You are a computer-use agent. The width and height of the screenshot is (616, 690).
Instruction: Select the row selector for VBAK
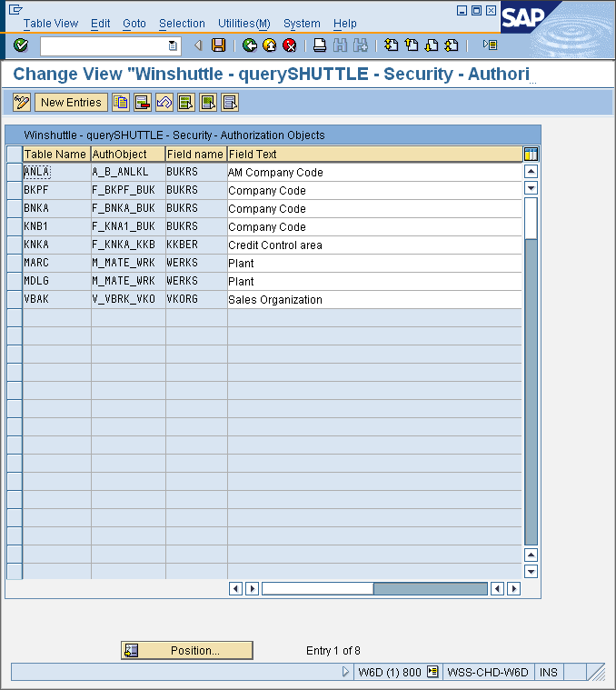coord(15,299)
